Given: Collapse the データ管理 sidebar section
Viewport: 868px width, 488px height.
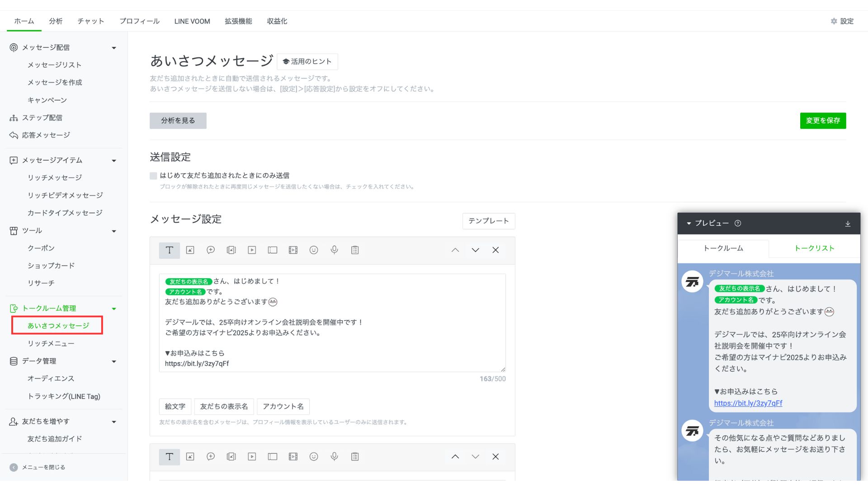Looking at the screenshot, I should click(114, 361).
